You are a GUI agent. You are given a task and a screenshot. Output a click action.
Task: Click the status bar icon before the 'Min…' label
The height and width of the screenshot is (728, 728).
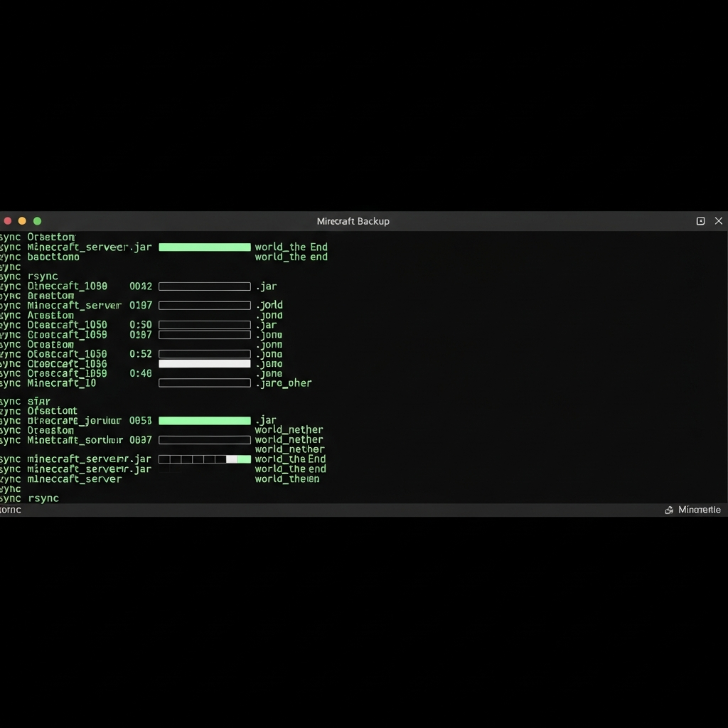click(669, 510)
